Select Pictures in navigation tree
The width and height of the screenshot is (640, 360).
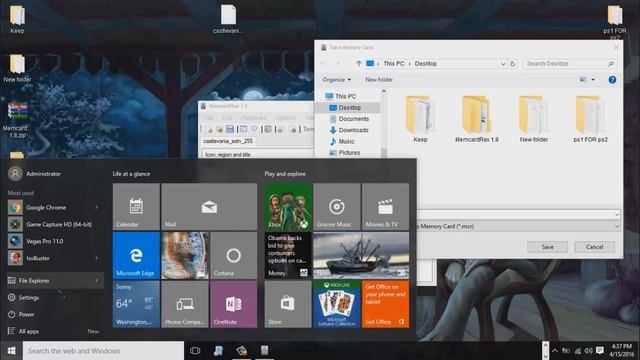click(x=349, y=152)
